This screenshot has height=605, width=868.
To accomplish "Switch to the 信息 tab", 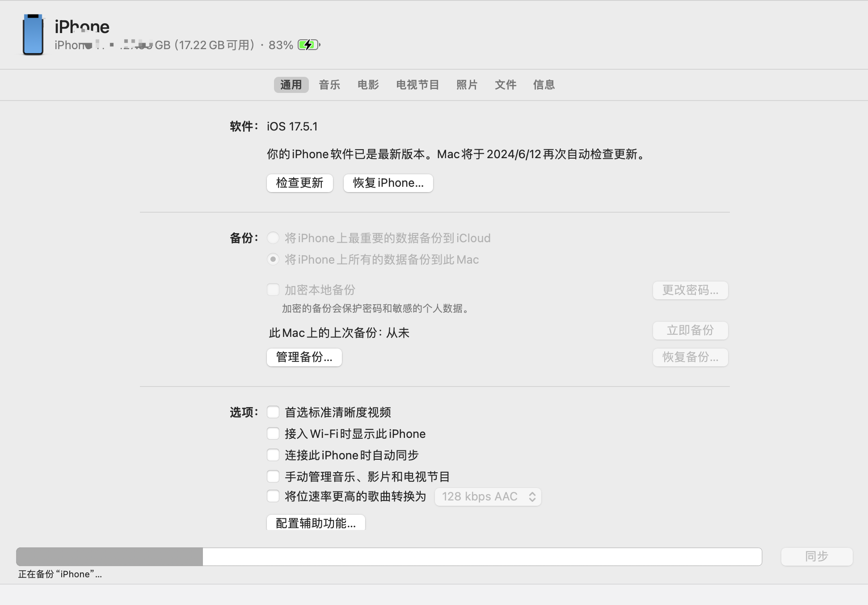I will tap(544, 84).
